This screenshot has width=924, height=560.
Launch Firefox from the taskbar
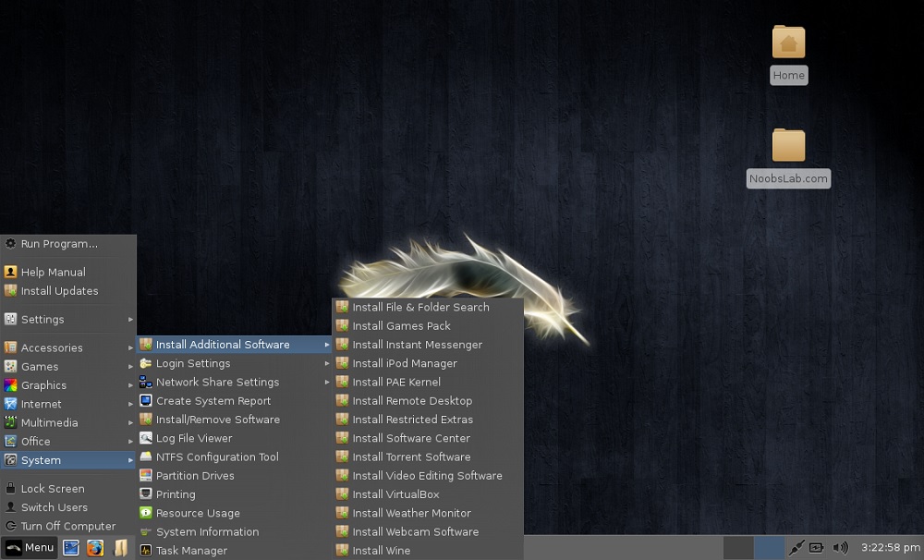[95, 548]
